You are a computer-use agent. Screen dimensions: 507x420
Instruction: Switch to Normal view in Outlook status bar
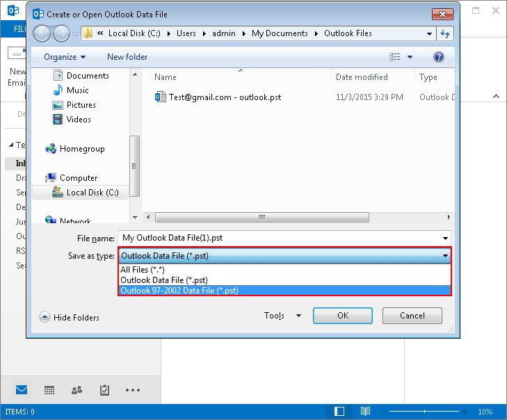point(339,412)
